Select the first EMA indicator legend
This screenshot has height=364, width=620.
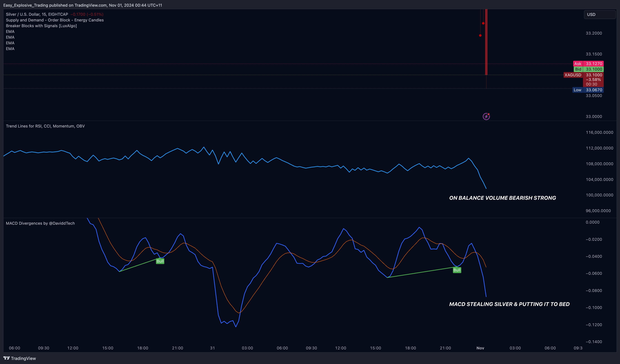(10, 31)
